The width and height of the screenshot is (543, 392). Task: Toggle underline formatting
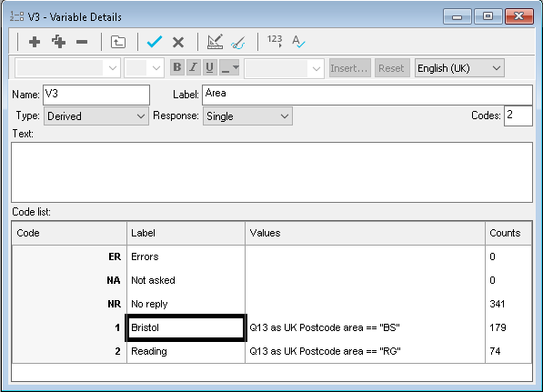click(x=209, y=67)
